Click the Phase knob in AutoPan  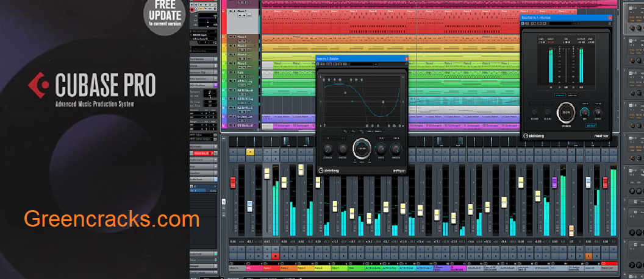(x=329, y=150)
